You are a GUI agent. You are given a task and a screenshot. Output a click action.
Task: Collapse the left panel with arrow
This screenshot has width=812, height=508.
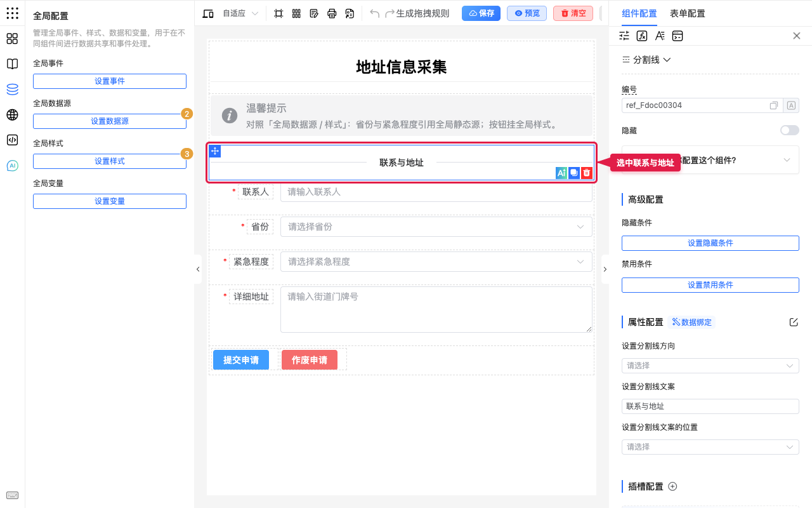[198, 269]
